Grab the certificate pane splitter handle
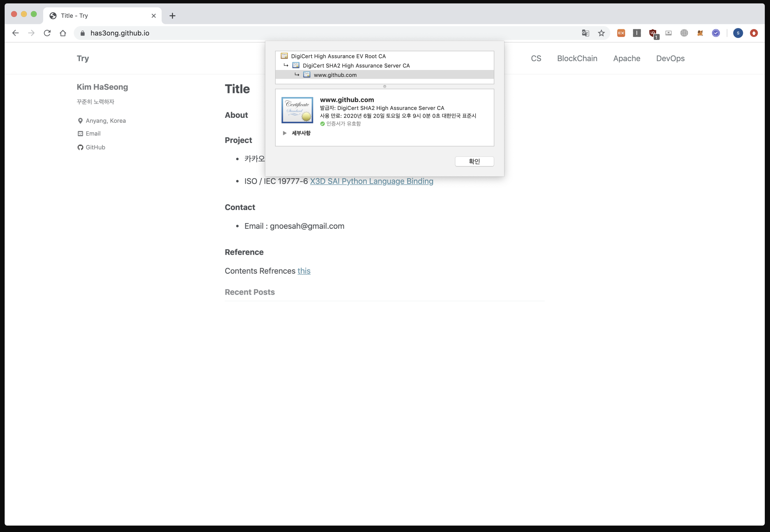770x532 pixels. (x=384, y=86)
